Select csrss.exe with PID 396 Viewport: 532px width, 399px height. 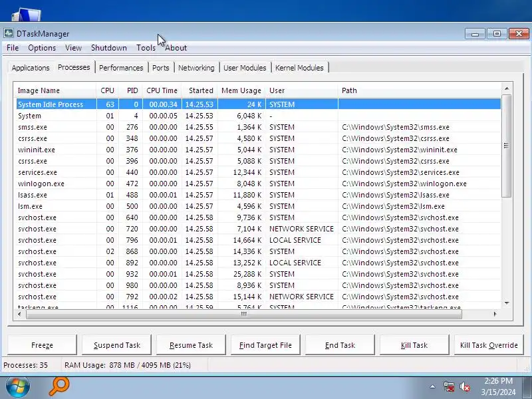[x=258, y=161]
